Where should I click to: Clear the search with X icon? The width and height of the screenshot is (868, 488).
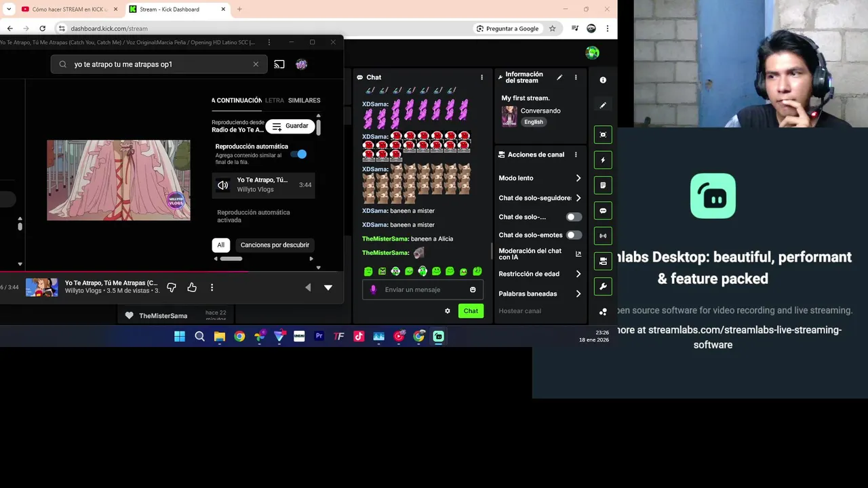click(x=256, y=64)
